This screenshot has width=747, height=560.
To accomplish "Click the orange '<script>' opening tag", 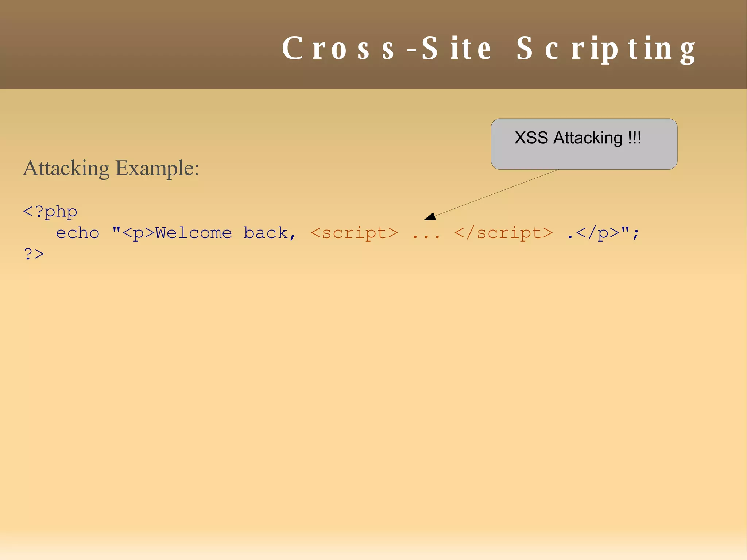I will pyautogui.click(x=354, y=233).
